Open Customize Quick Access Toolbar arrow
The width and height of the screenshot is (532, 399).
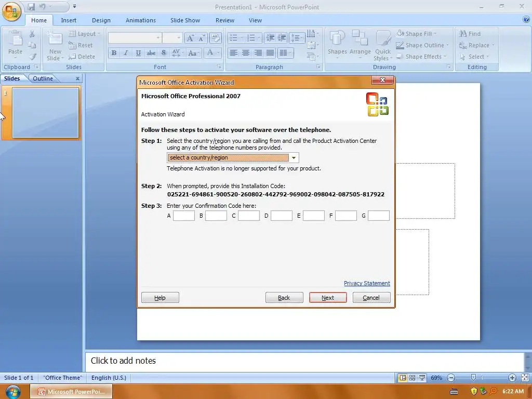[74, 6]
